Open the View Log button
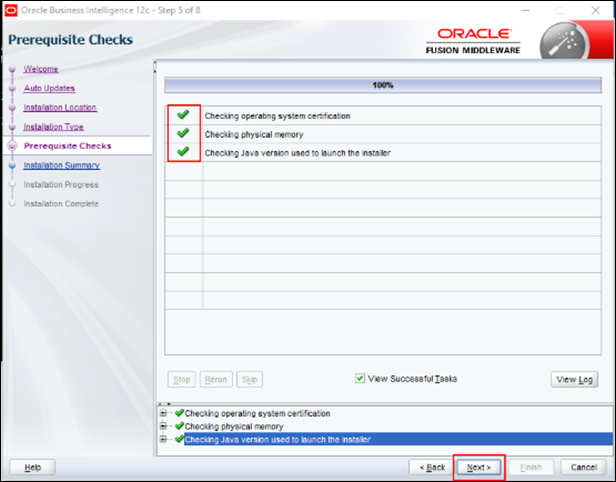The width and height of the screenshot is (616, 482). [574, 379]
